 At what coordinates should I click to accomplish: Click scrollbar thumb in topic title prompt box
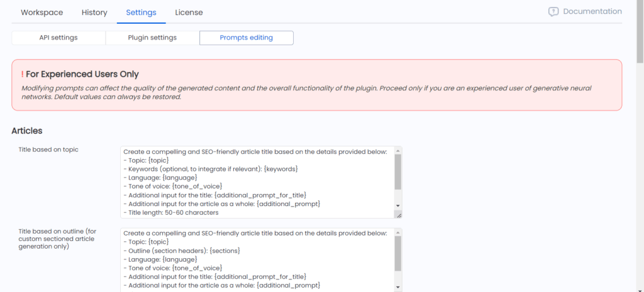(x=397, y=172)
